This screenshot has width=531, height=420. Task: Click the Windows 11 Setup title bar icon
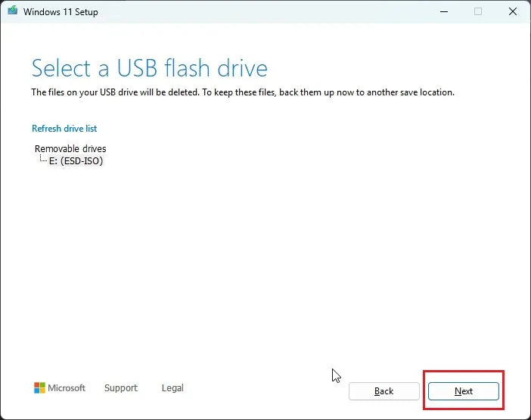click(x=11, y=11)
